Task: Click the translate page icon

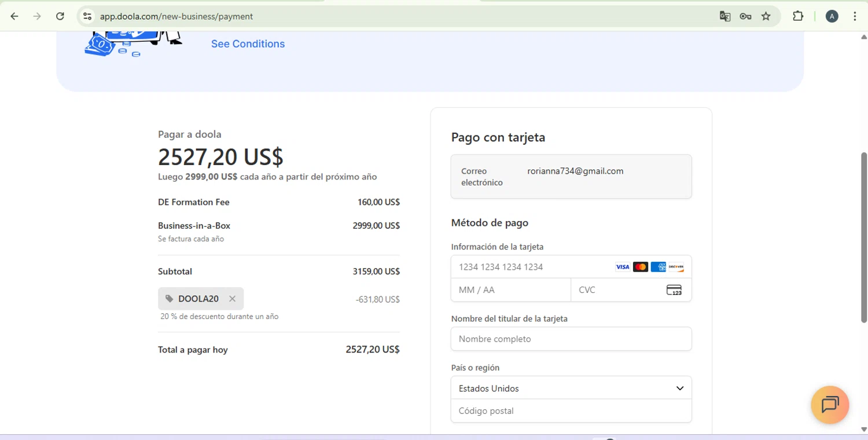Action: (x=724, y=16)
